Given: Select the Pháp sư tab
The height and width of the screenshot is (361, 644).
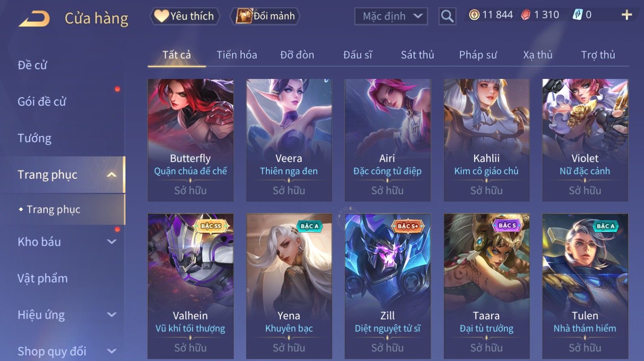Looking at the screenshot, I should [478, 55].
